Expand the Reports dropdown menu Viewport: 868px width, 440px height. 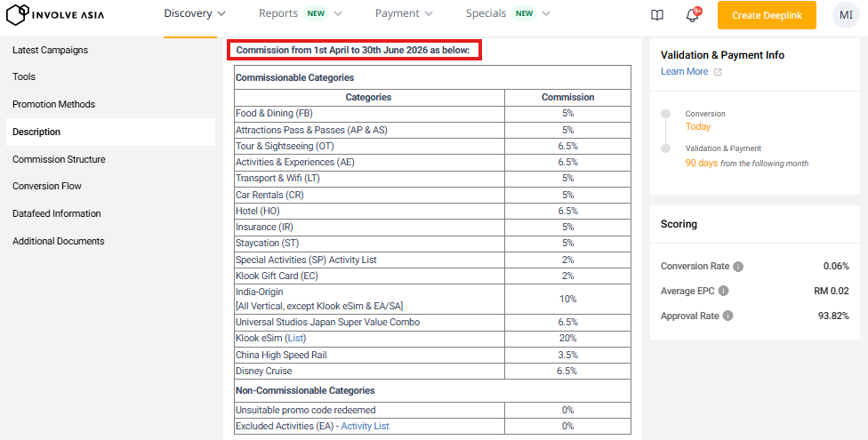300,13
